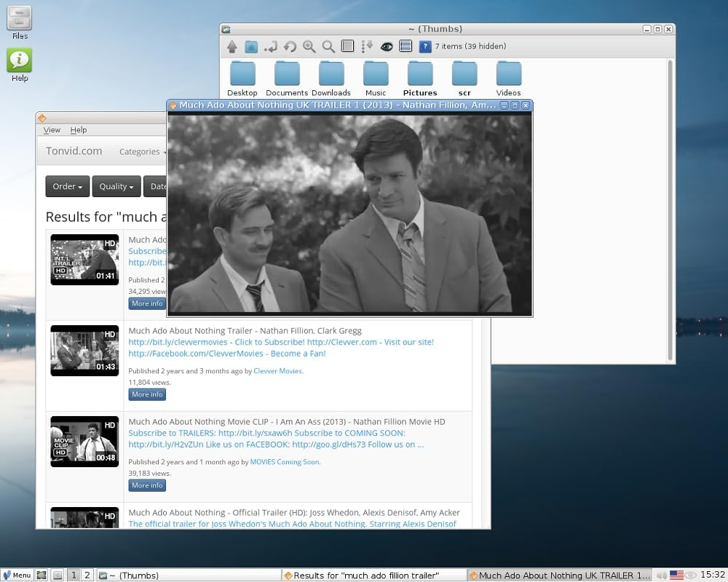Toggle show desktop in the taskbar

click(x=41, y=575)
